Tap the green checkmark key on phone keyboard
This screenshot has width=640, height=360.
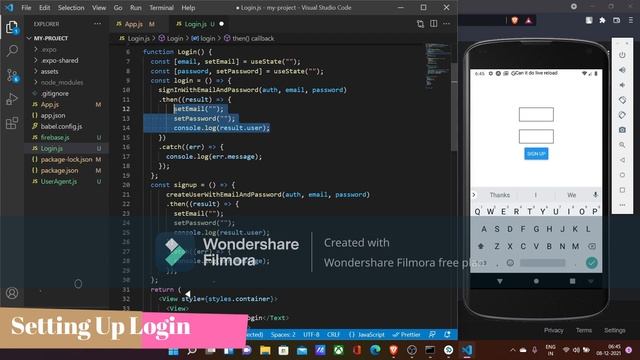tap(591, 262)
